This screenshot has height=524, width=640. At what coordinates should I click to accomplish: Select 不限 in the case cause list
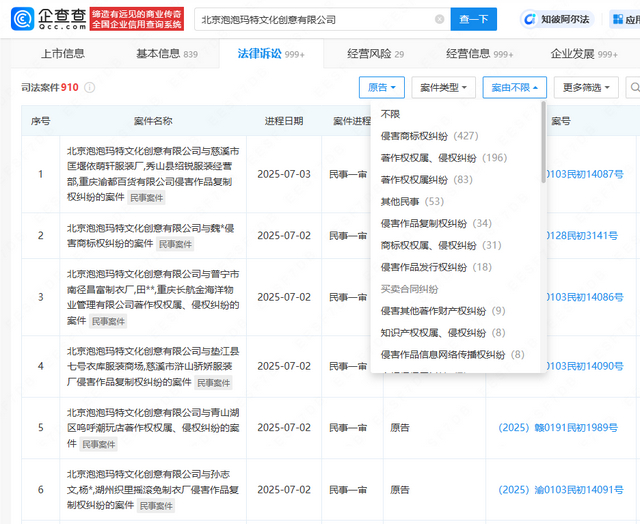(x=390, y=114)
